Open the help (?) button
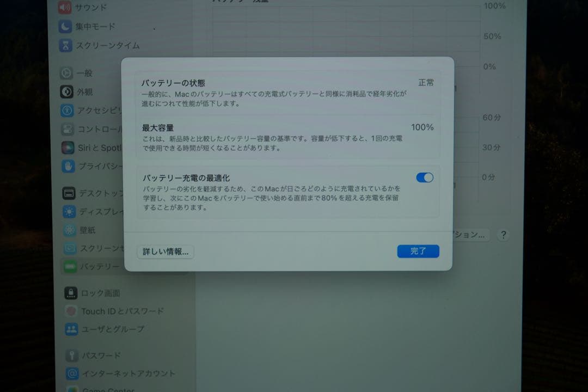 (x=502, y=235)
